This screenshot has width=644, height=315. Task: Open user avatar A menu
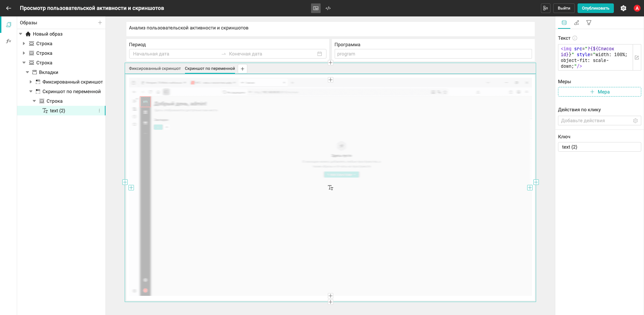point(637,8)
